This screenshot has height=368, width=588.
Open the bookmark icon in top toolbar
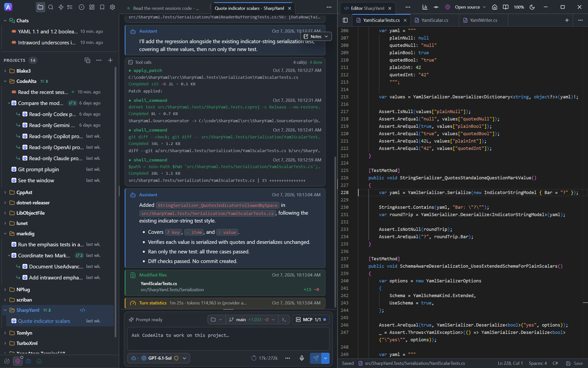pos(102,7)
